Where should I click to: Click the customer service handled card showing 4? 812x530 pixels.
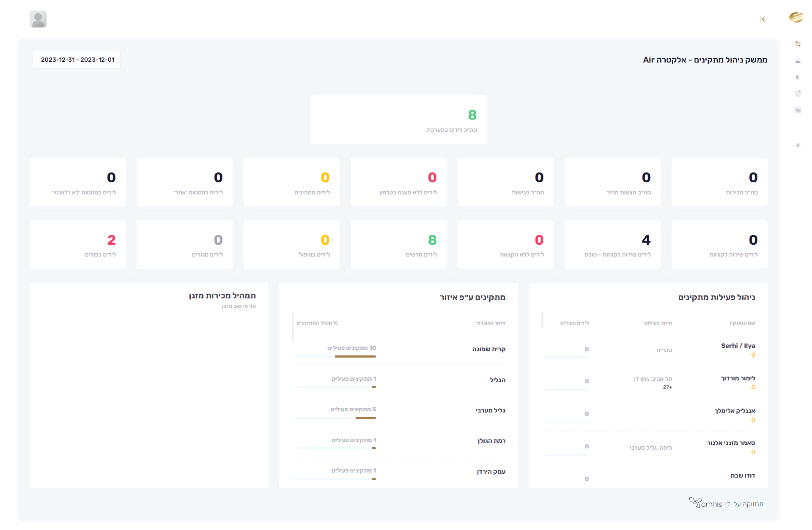coord(612,244)
